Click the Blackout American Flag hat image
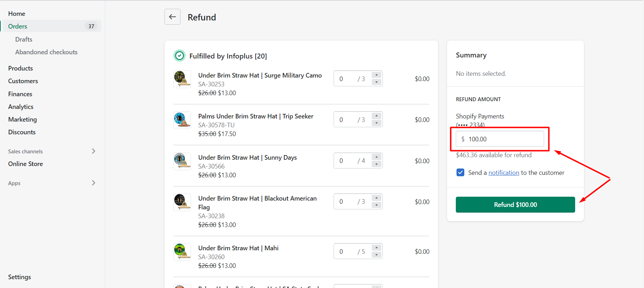This screenshot has height=288, width=644. (x=182, y=202)
